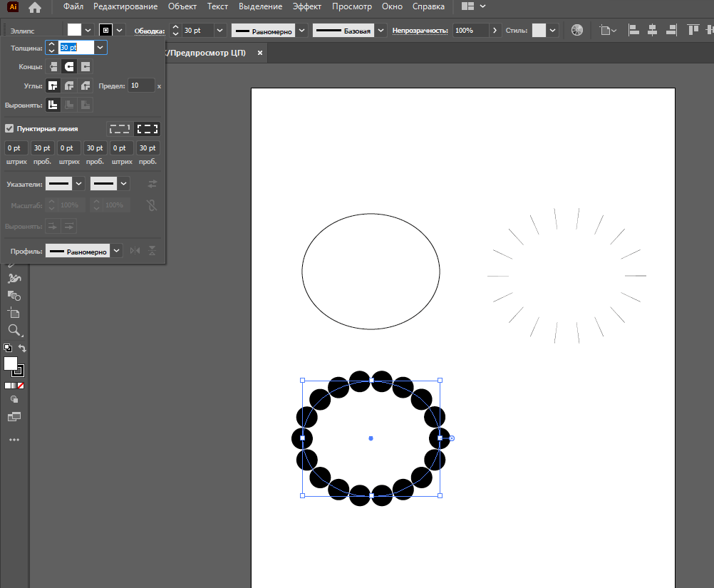714x588 pixels.
Task: Choose the bevel corner join option
Action: point(86,86)
